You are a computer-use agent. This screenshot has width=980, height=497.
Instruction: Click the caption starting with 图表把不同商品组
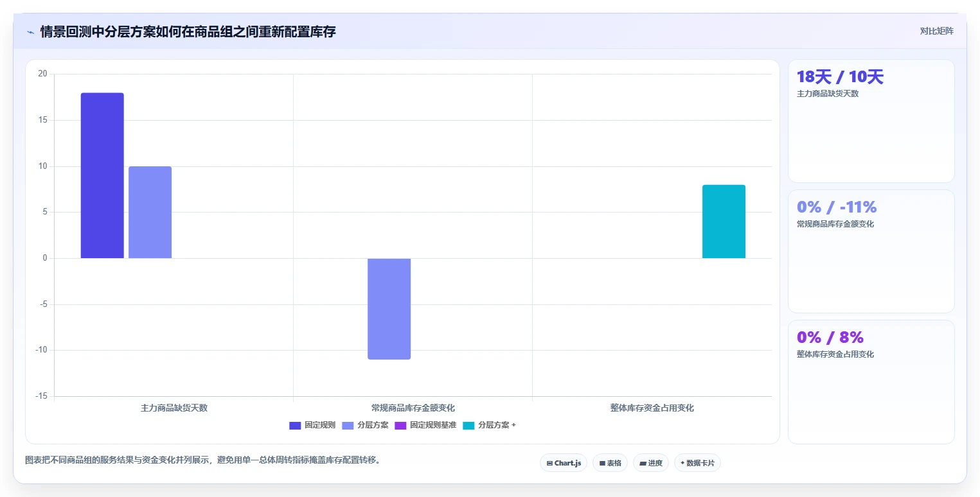click(x=202, y=460)
